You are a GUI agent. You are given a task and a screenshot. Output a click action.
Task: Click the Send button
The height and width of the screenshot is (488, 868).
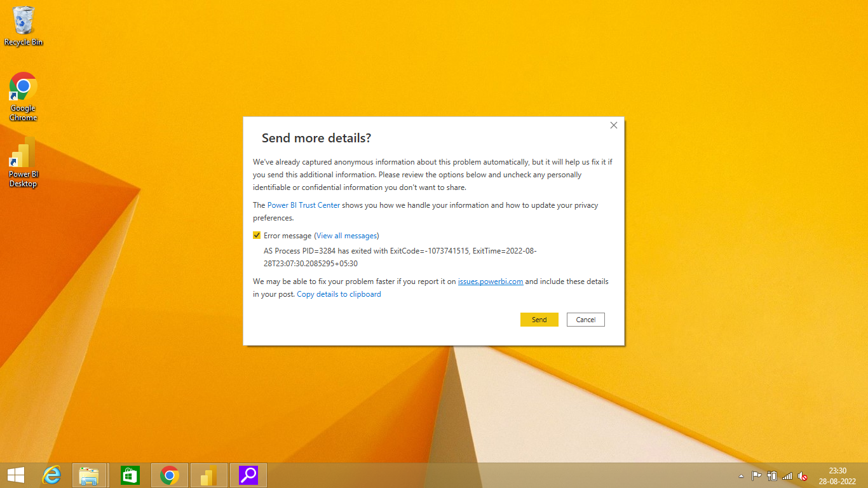click(539, 320)
